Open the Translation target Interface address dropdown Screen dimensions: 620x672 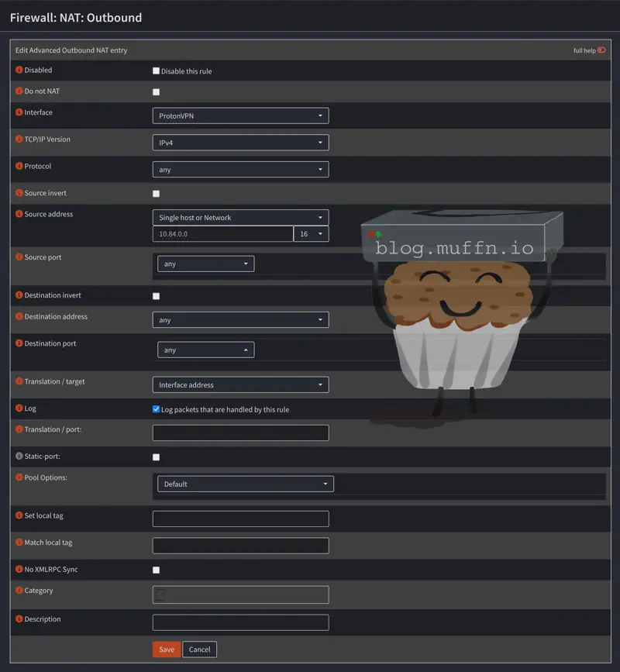click(240, 385)
